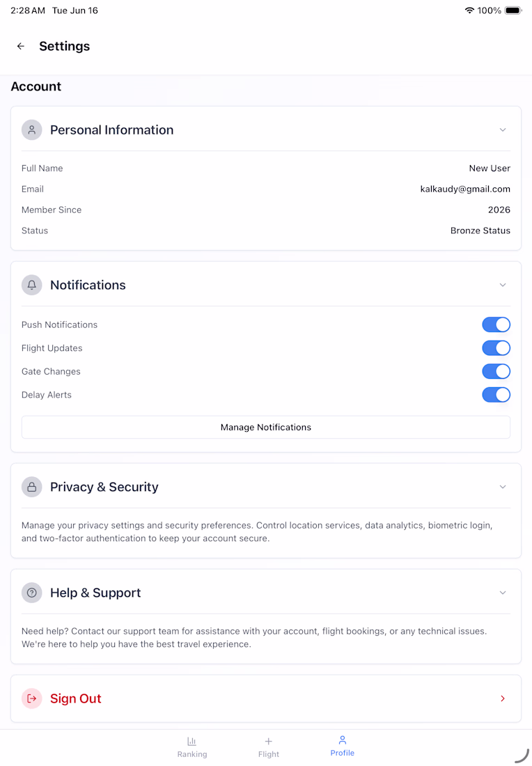The image size is (532, 766).
Task: Switch off Delay Alerts toggle
Action: coord(496,395)
